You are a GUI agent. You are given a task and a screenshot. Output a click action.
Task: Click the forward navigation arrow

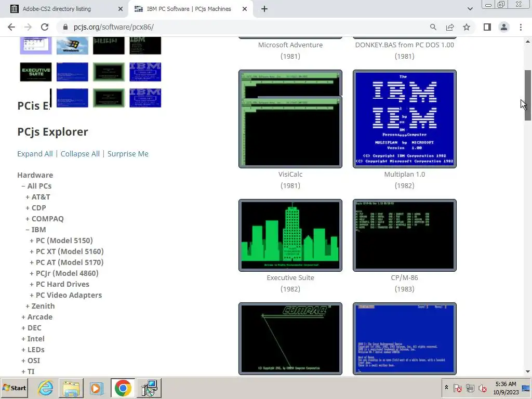click(28, 27)
